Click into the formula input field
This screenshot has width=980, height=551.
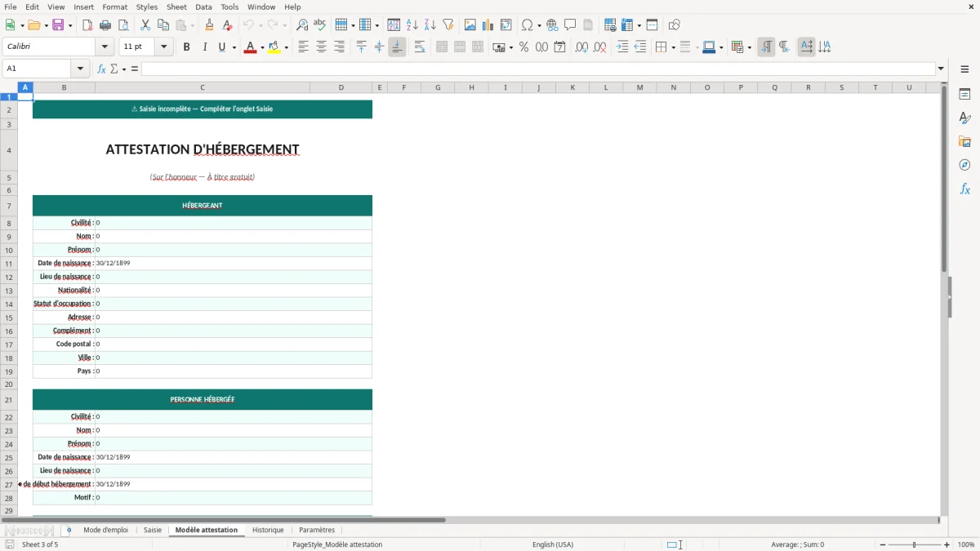[x=538, y=69]
